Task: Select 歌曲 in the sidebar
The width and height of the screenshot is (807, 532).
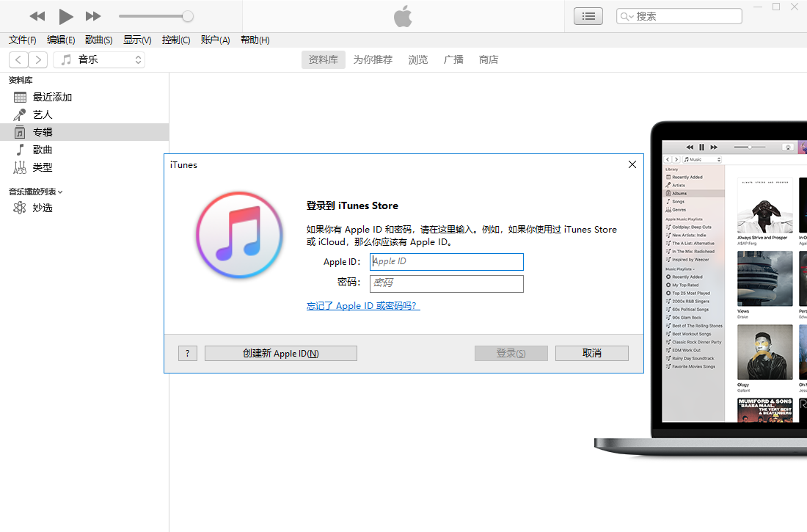Action: pos(84,150)
